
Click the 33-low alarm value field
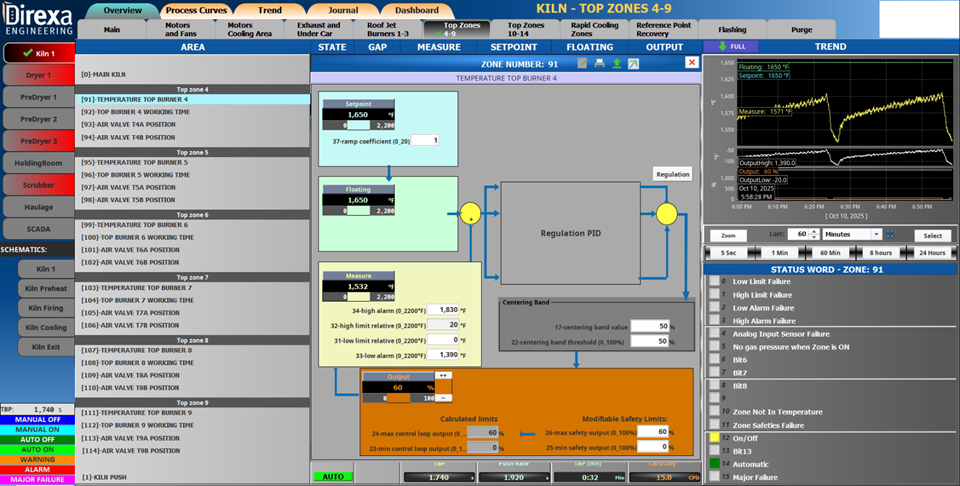click(x=443, y=354)
